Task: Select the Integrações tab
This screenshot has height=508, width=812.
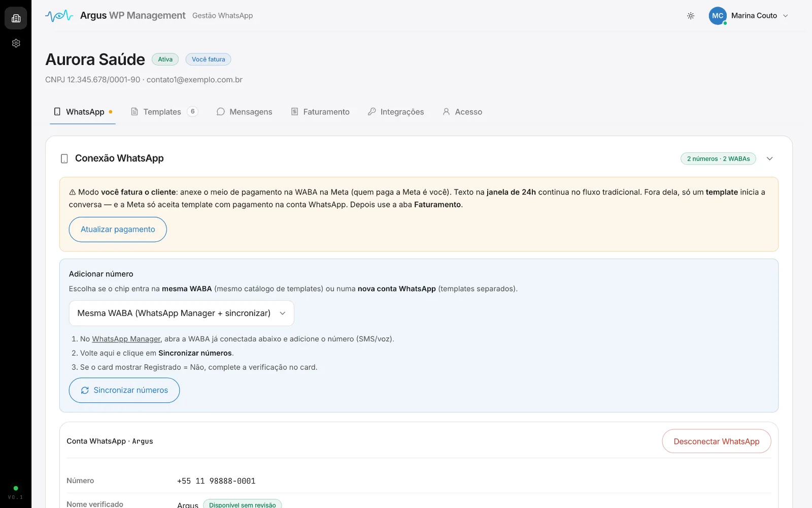Action: pos(396,112)
